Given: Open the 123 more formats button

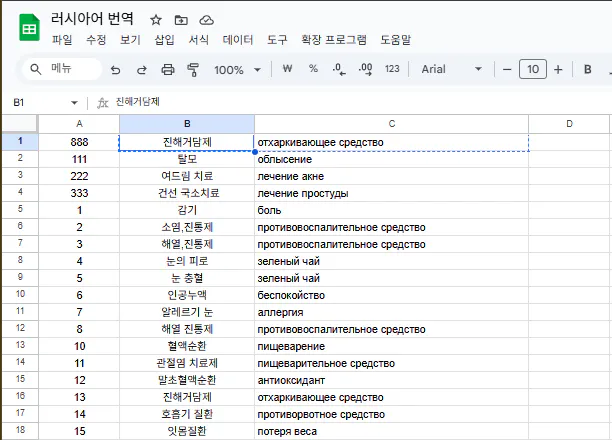Looking at the screenshot, I should 392,69.
